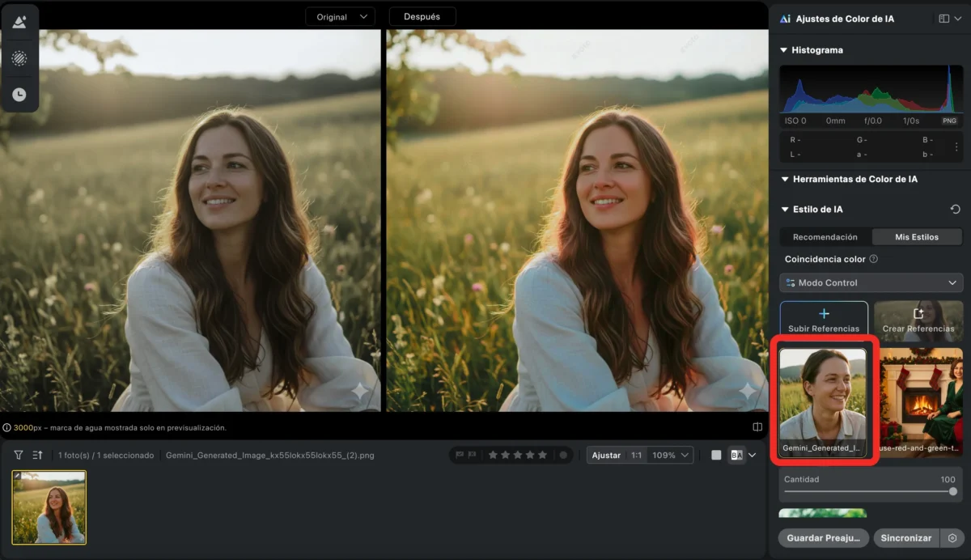This screenshot has height=560, width=971.
Task: Click the sort order icon in filmstrip bar
Action: tap(37, 456)
